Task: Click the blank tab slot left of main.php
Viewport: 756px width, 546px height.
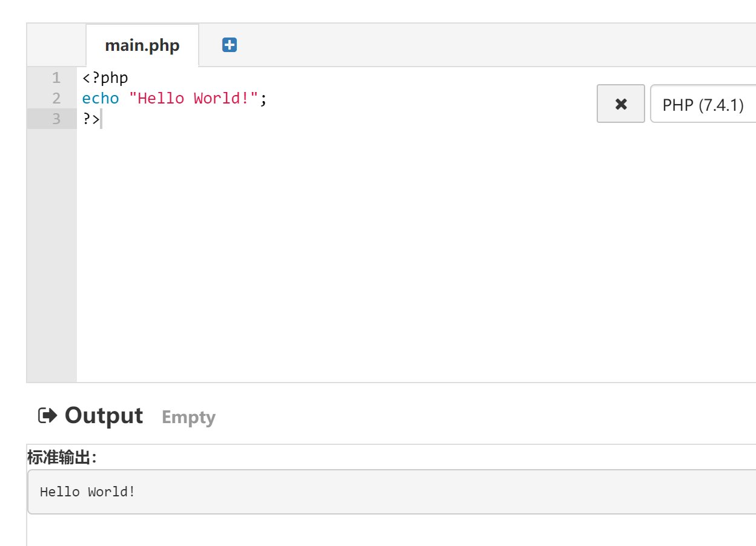Action: [56, 45]
